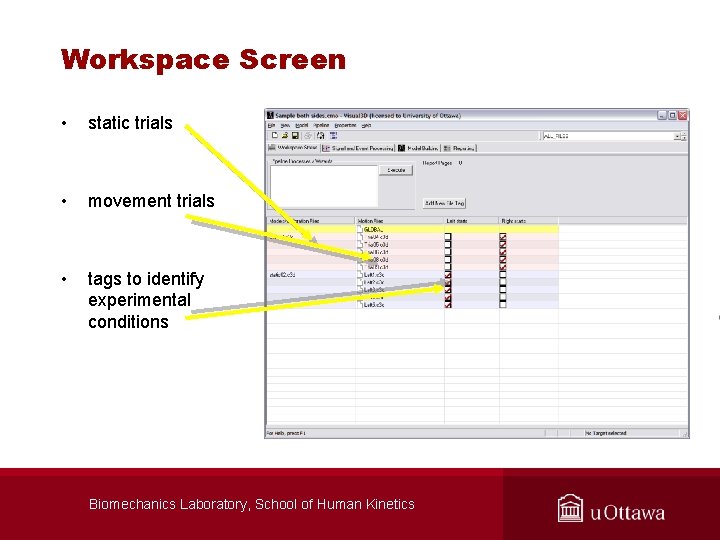This screenshot has height=540, width=720.
Task: Open the Pipeline menu
Action: tap(321, 125)
